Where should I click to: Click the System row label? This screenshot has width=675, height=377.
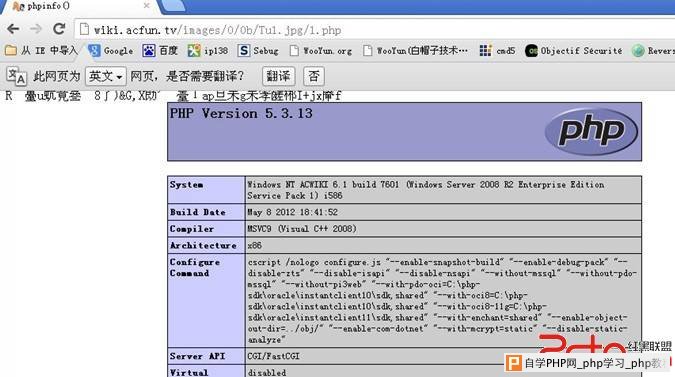(x=186, y=185)
